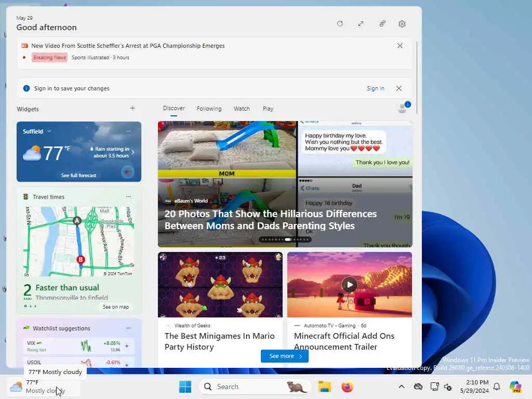The image size is (532, 399).
Task: Click the VIX watchlist row
Action: coord(79,346)
